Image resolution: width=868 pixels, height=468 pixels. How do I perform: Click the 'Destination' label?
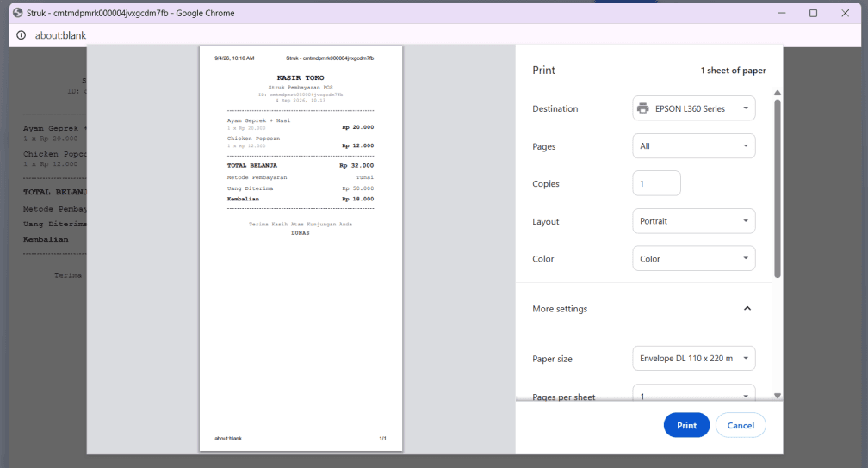[555, 109]
